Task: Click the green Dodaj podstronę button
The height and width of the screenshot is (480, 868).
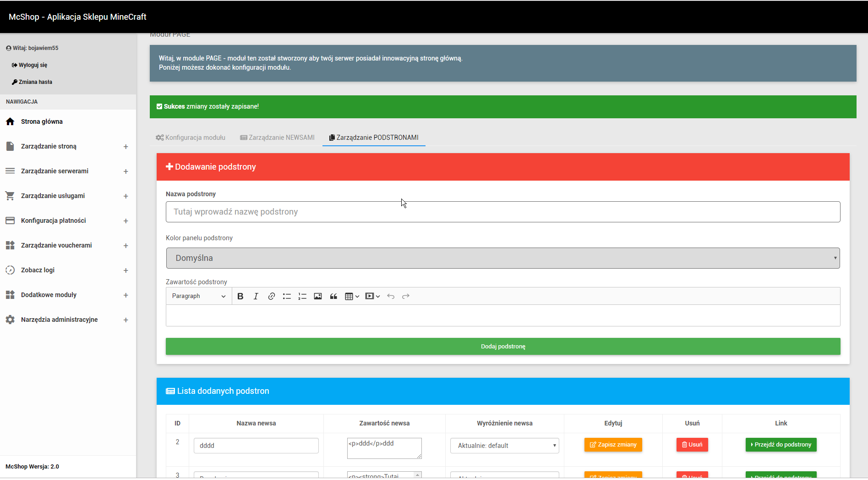Action: tap(502, 347)
